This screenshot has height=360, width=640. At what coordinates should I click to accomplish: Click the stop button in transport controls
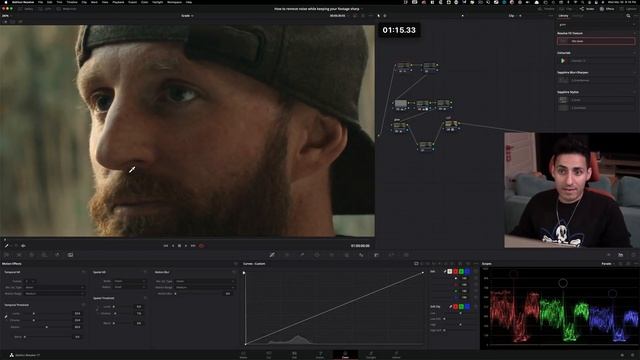click(179, 246)
